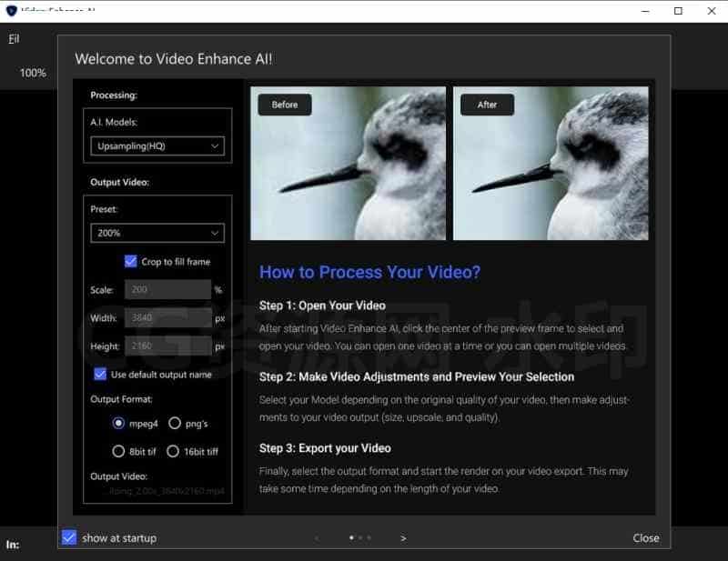Minimize the Video Enhance AI window
The height and width of the screenshot is (561, 728).
click(645, 11)
